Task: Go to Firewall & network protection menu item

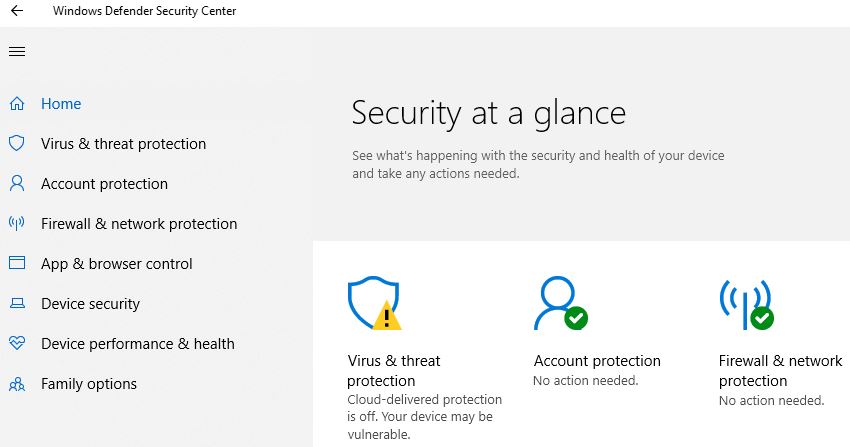Action: 139,224
